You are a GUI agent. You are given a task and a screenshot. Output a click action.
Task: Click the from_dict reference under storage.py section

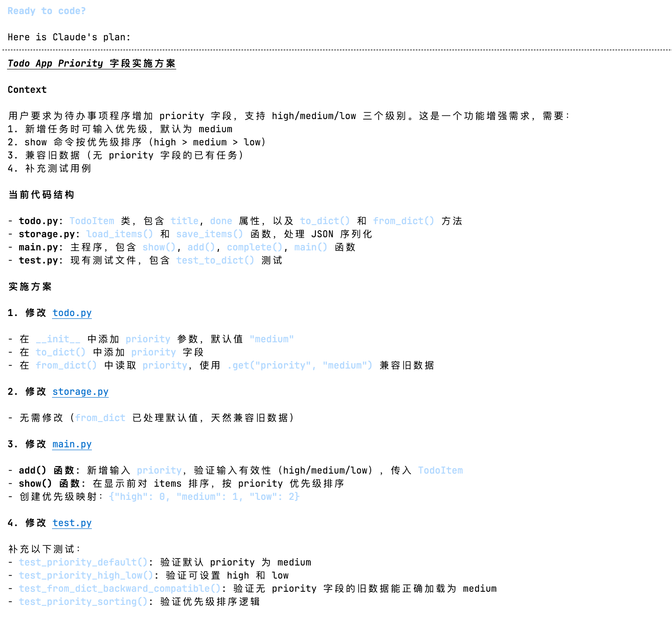[100, 418]
